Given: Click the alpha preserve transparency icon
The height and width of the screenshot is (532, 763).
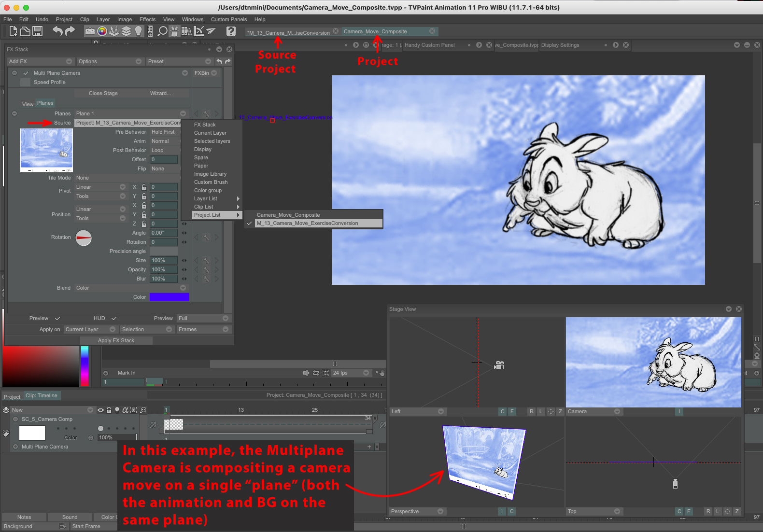Looking at the screenshot, I should pos(125,410).
